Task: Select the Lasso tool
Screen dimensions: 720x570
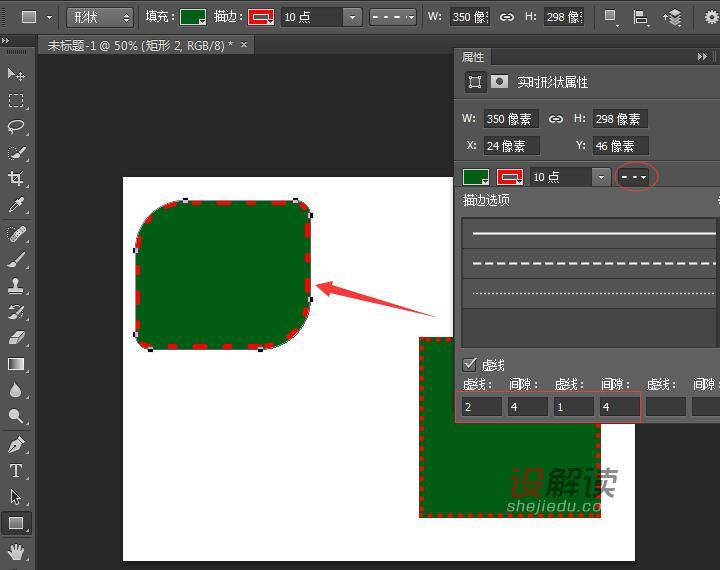Action: 16,126
